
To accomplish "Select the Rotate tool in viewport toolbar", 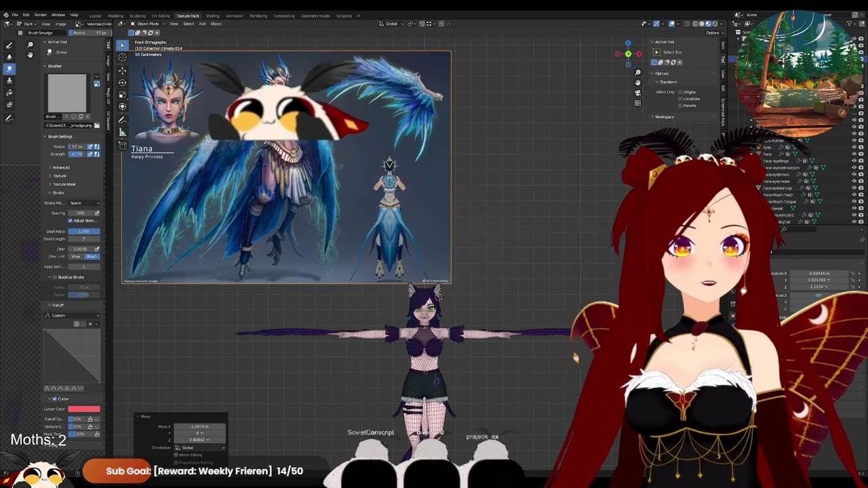I will (x=122, y=83).
